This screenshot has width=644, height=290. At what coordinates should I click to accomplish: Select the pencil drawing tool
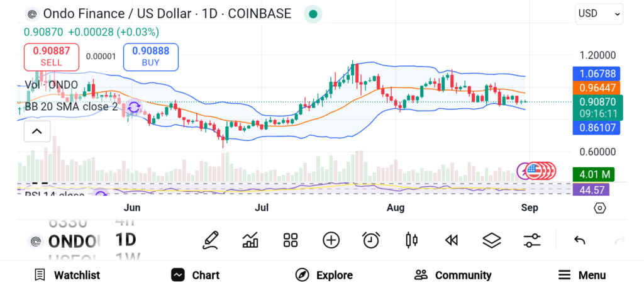210,240
